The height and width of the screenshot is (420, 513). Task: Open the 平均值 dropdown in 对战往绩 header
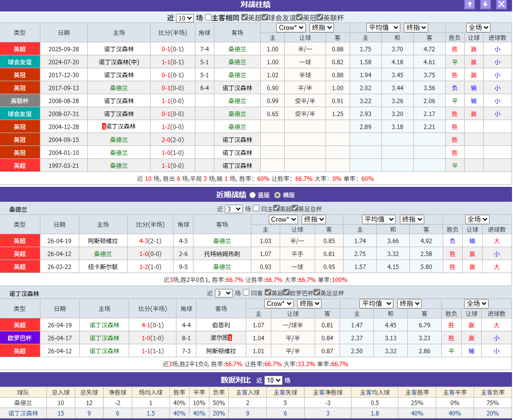pos(383,27)
